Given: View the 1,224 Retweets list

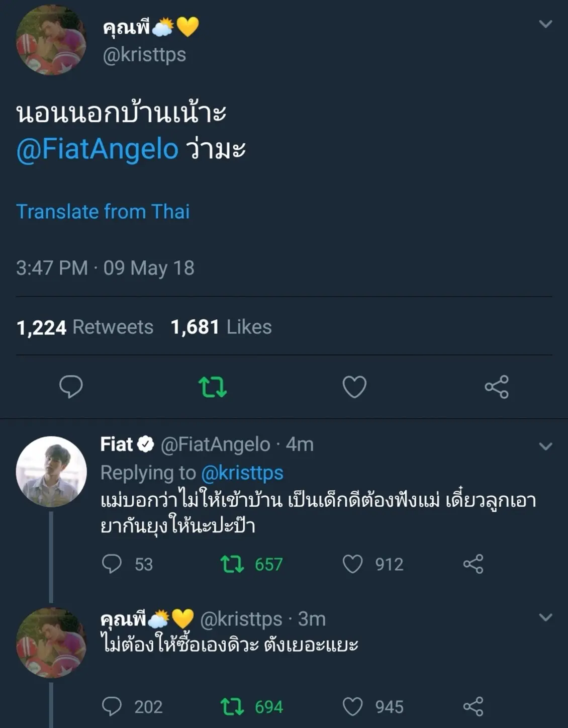Looking at the screenshot, I should (85, 327).
